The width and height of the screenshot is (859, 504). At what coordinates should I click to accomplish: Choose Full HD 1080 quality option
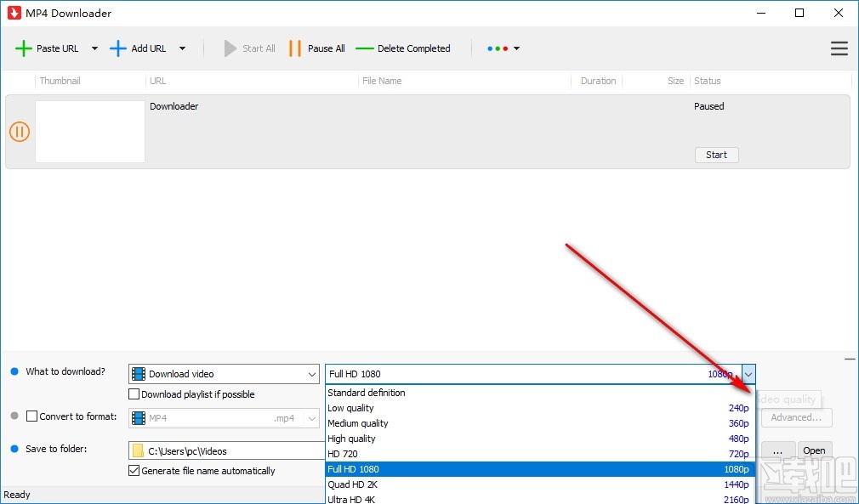pos(539,469)
